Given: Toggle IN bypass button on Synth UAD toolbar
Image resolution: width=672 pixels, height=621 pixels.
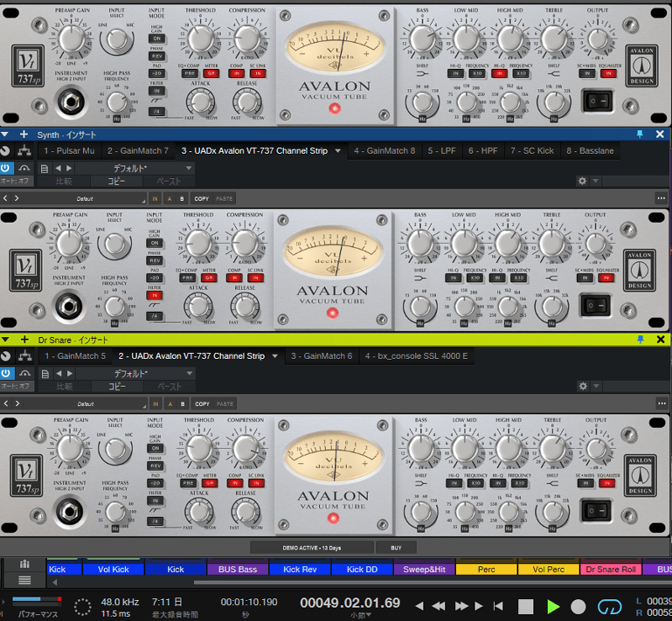Looking at the screenshot, I should (x=155, y=198).
